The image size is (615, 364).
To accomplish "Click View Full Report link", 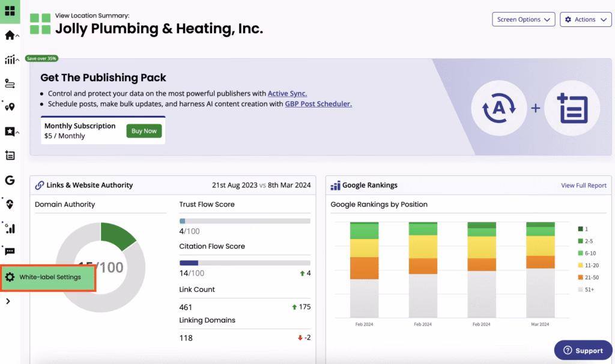I will (583, 186).
